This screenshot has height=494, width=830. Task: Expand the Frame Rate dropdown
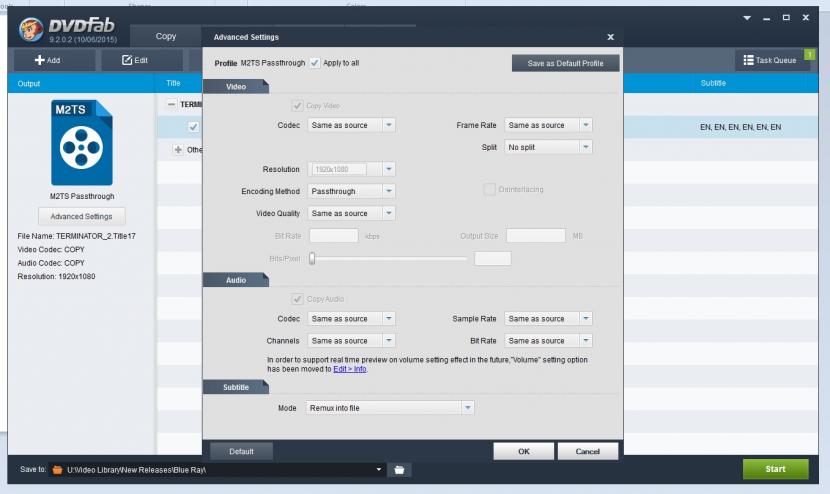(548, 125)
